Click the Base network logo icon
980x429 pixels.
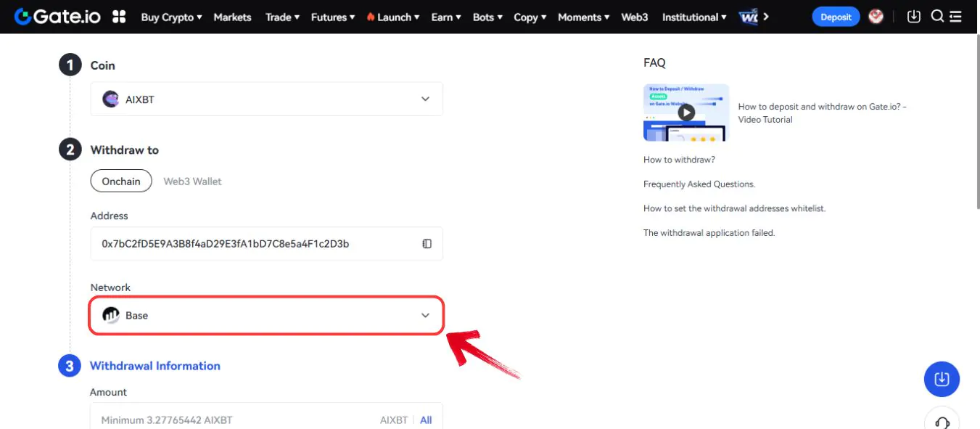point(111,316)
